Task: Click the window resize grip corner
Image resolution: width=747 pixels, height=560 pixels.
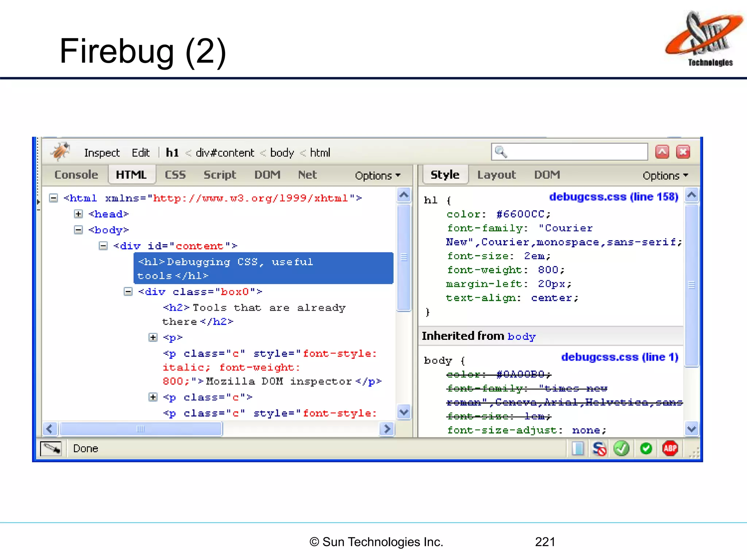Action: [694, 453]
